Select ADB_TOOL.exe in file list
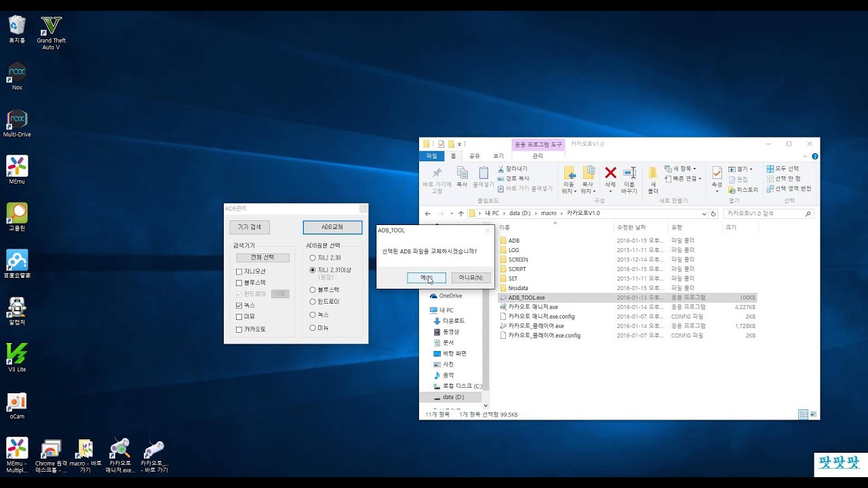Image resolution: width=868 pixels, height=488 pixels. click(x=627, y=298)
